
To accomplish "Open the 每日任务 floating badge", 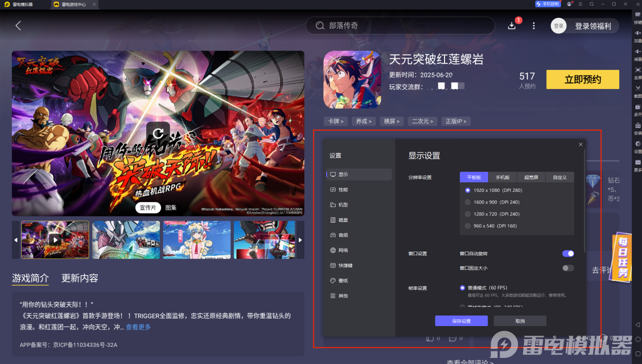I will point(622,258).
